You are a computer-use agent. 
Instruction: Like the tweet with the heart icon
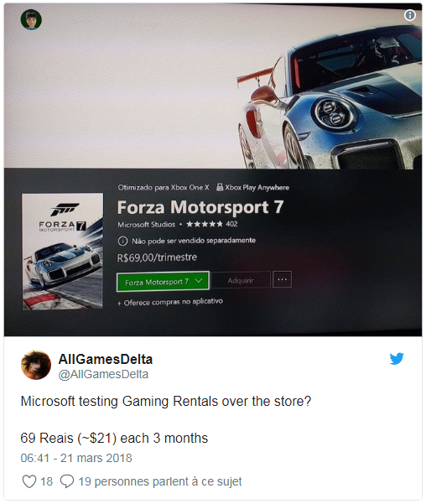[x=29, y=481]
